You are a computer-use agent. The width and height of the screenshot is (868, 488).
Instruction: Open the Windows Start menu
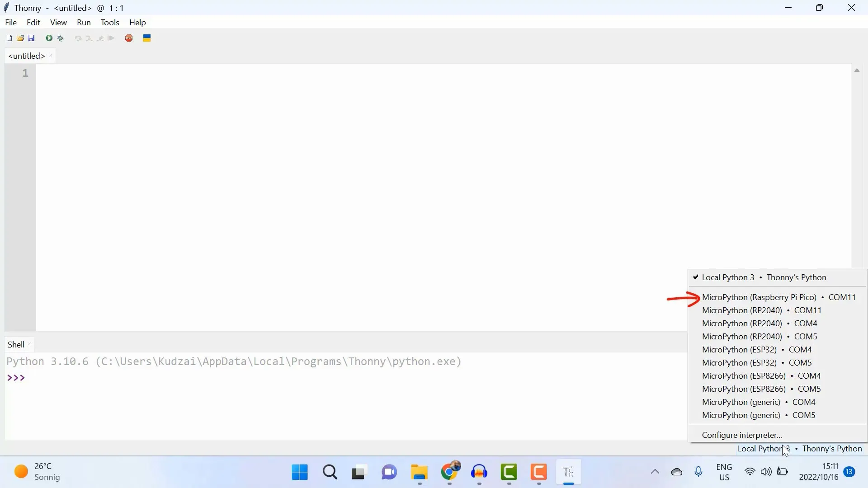pos(300,472)
